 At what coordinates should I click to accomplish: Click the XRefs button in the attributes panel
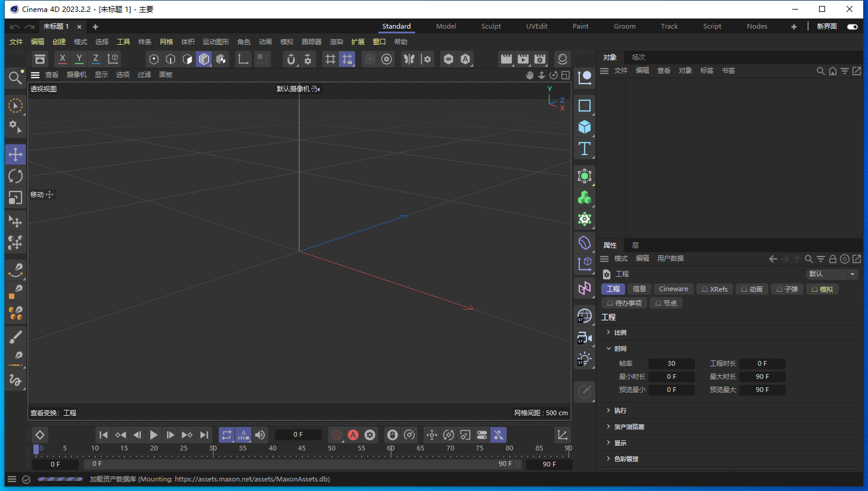[x=714, y=289]
